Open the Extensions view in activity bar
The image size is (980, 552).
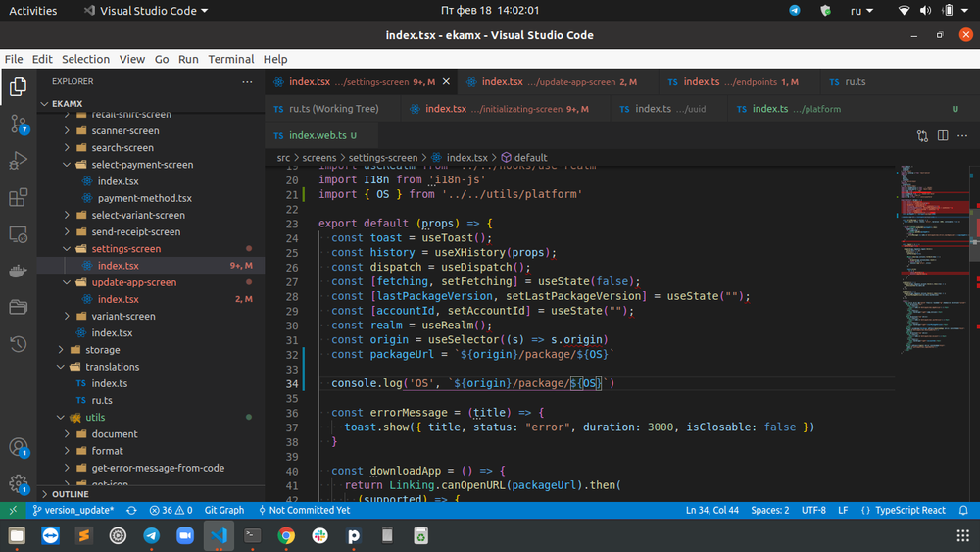click(x=18, y=198)
